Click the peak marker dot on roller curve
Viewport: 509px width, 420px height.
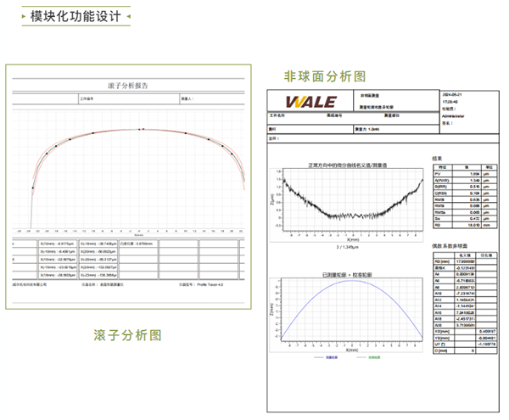pos(143,129)
